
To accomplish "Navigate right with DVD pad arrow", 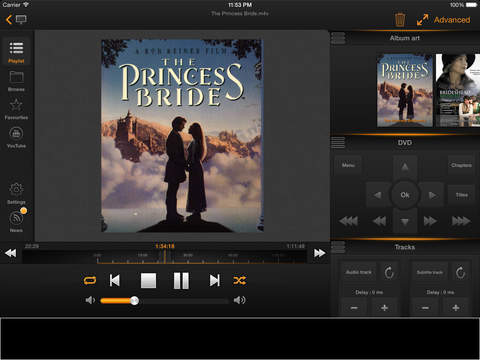I will point(432,195).
